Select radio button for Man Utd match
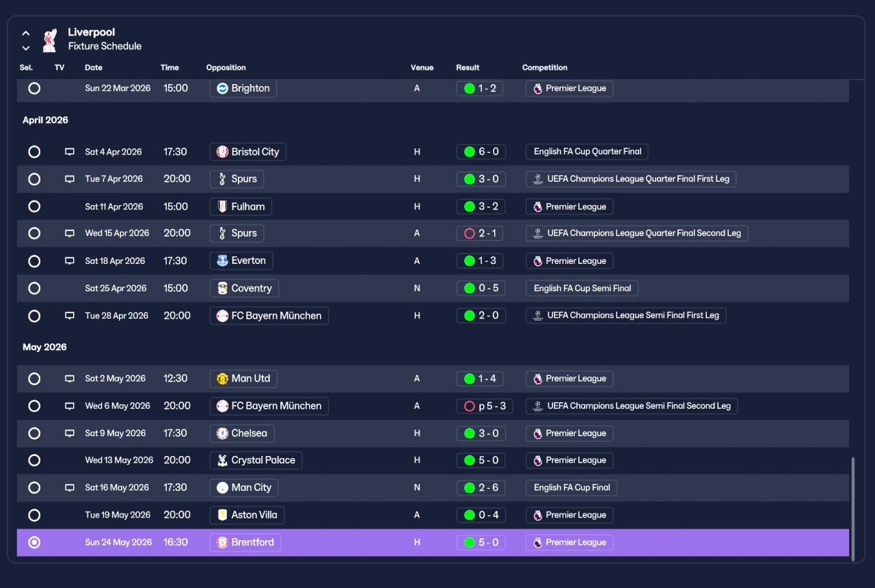 coord(34,379)
